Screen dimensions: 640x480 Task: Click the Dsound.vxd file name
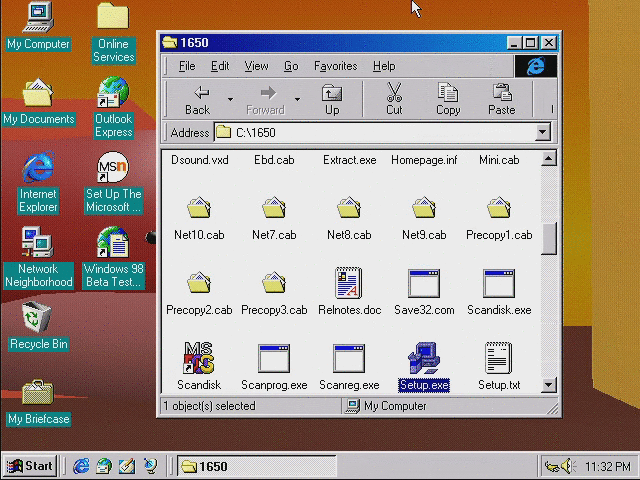click(x=200, y=160)
